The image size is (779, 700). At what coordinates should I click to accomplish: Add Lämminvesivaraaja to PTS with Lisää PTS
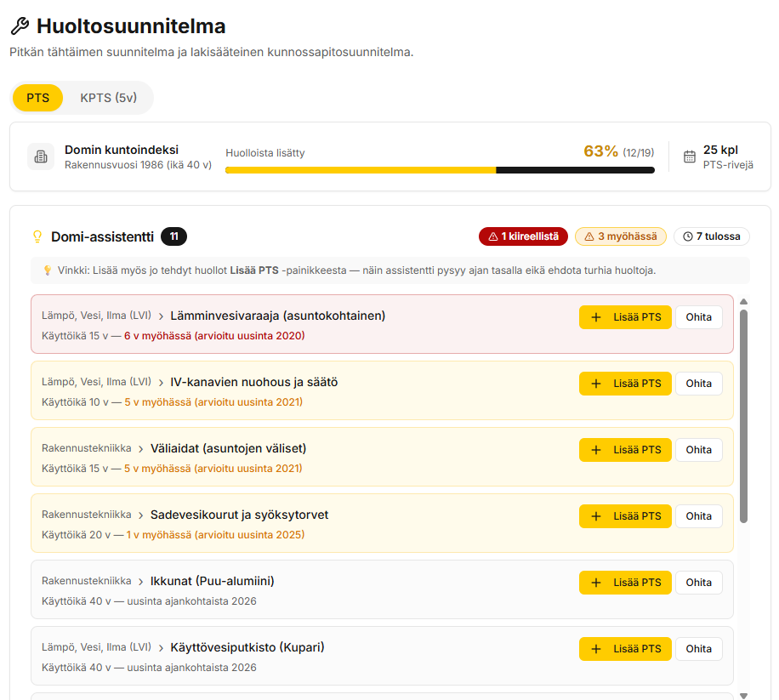(625, 317)
